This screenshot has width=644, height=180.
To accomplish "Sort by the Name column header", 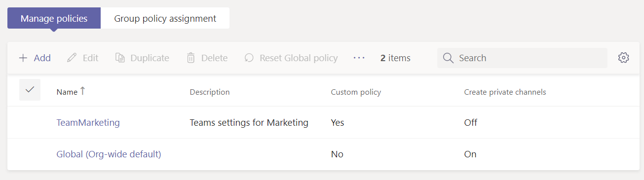I will (67, 92).
